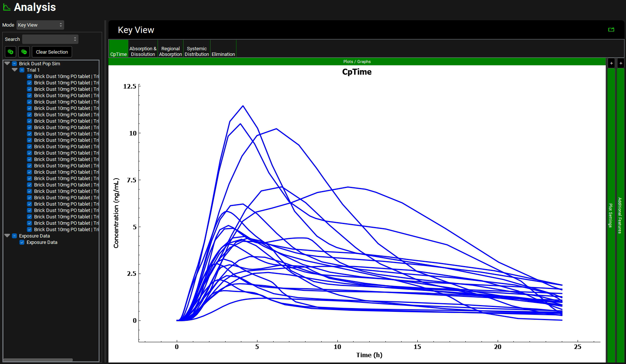
Task: Collapse the Brick Dust Pop Sim tree node
Action: pos(7,63)
